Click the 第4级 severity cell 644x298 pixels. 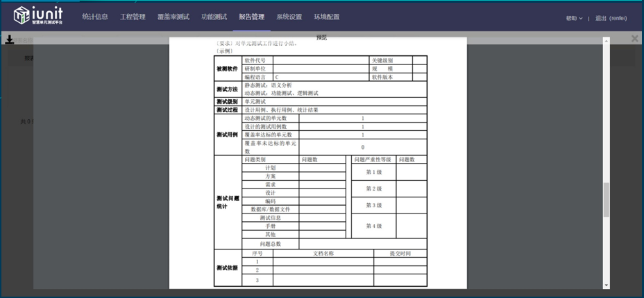click(374, 226)
